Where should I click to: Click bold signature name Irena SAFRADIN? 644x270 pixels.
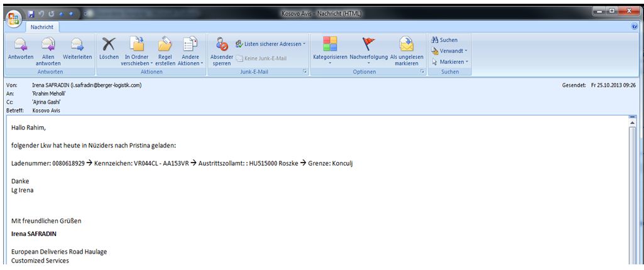34,234
